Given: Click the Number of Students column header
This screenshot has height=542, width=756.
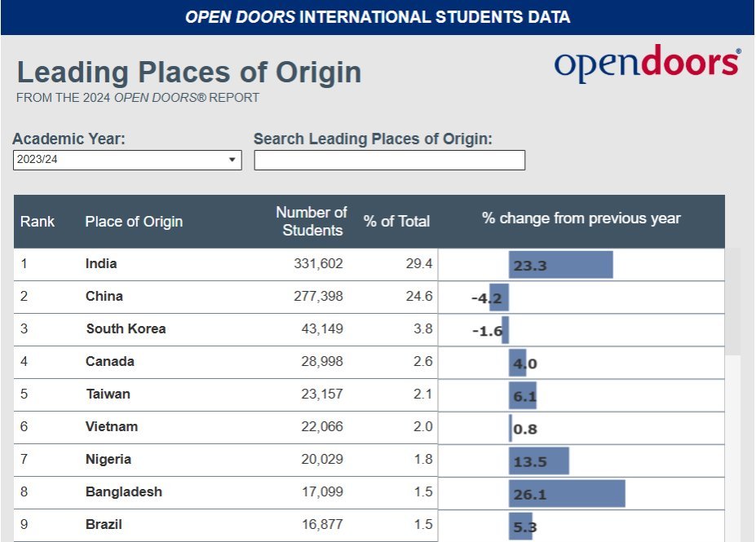Looking at the screenshot, I should point(312,222).
